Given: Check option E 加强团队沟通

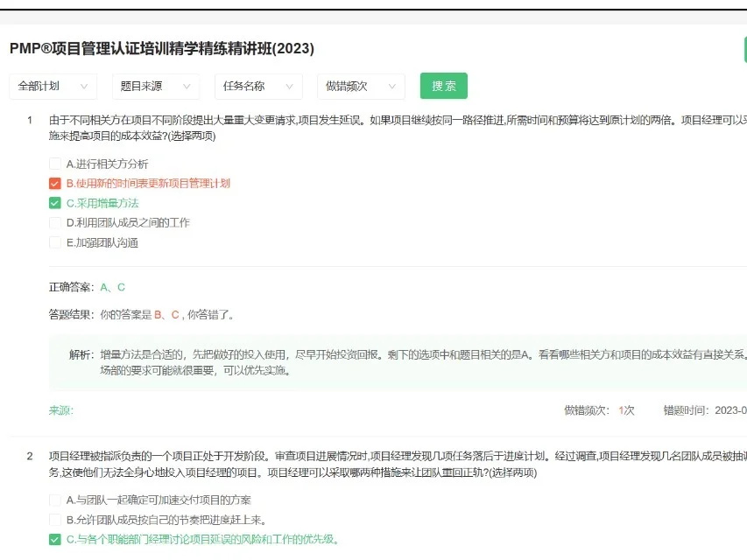Looking at the screenshot, I should click(53, 243).
